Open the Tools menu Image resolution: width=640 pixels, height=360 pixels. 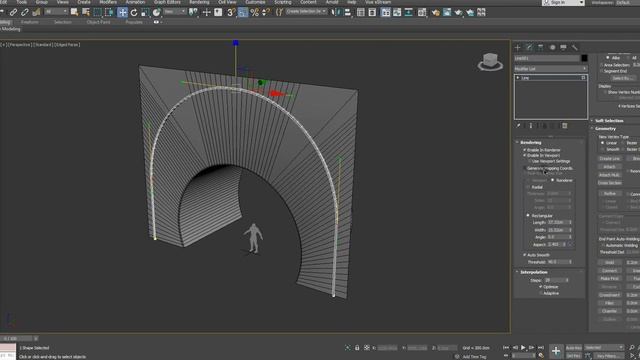pyautogui.click(x=21, y=2)
